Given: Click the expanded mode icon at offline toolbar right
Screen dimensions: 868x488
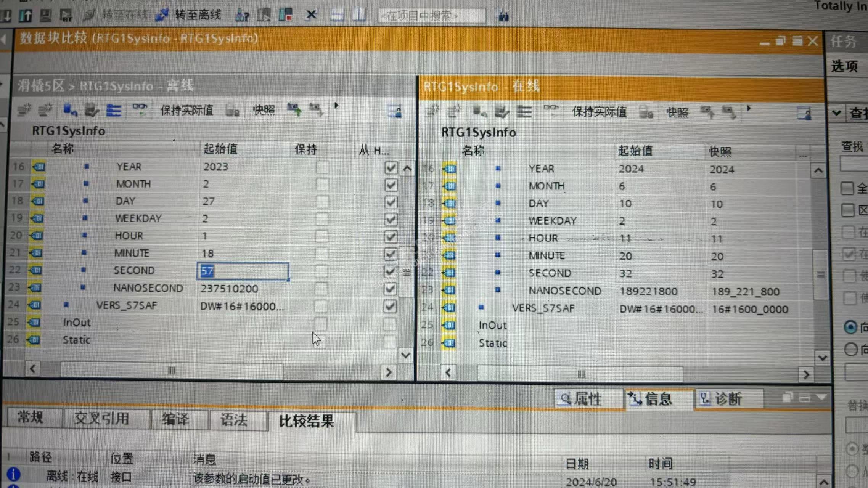Looking at the screenshot, I should [394, 111].
